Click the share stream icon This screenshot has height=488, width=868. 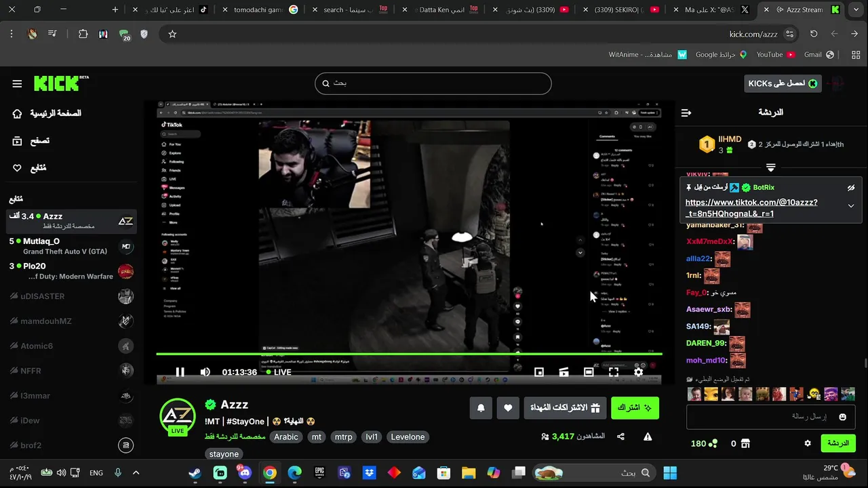point(620,437)
